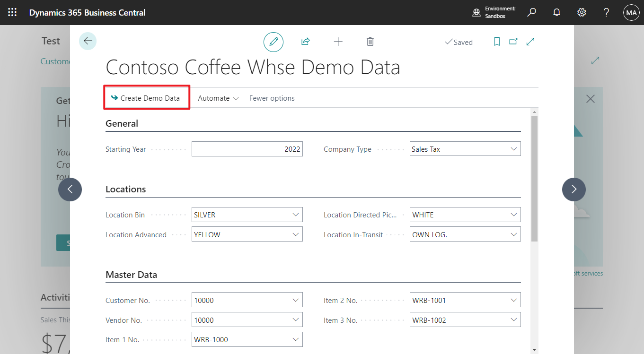Create a new record with plus icon
The width and height of the screenshot is (644, 354).
click(338, 42)
